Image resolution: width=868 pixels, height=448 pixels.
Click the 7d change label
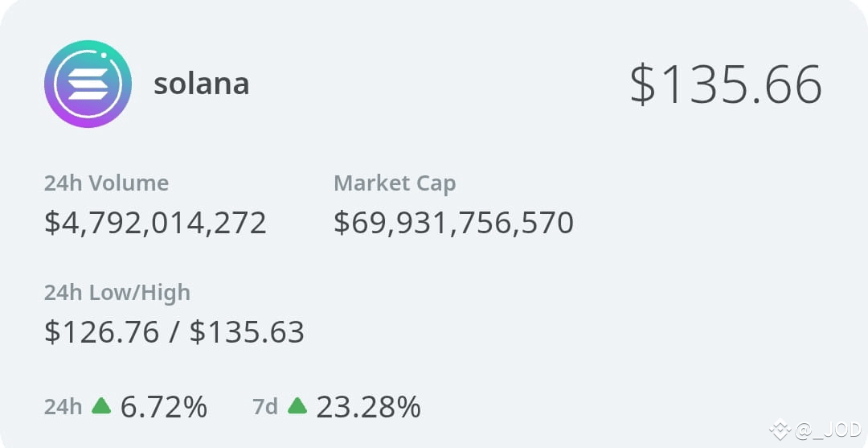coord(265,407)
